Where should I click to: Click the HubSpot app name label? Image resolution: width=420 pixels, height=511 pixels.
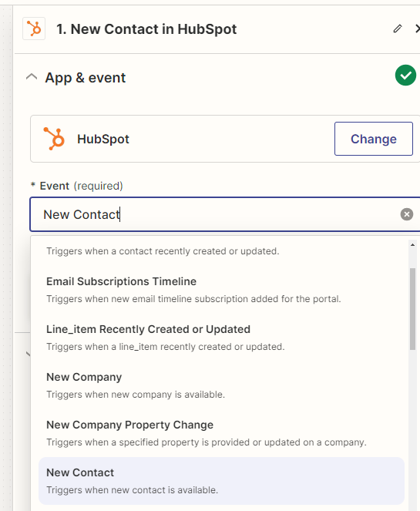[x=103, y=140]
